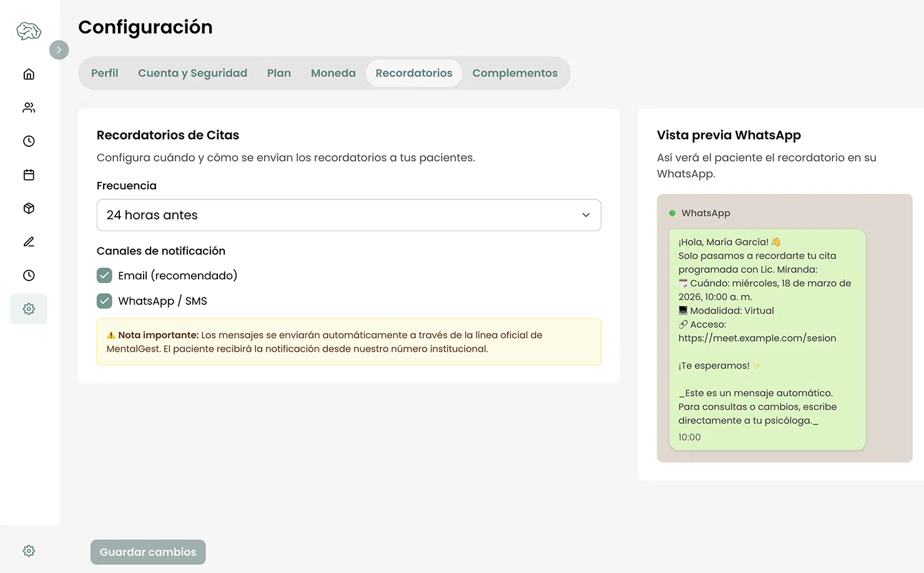Screen dimensions: 924x573
Task: Click the Canales de notificación label
Action: click(x=161, y=251)
